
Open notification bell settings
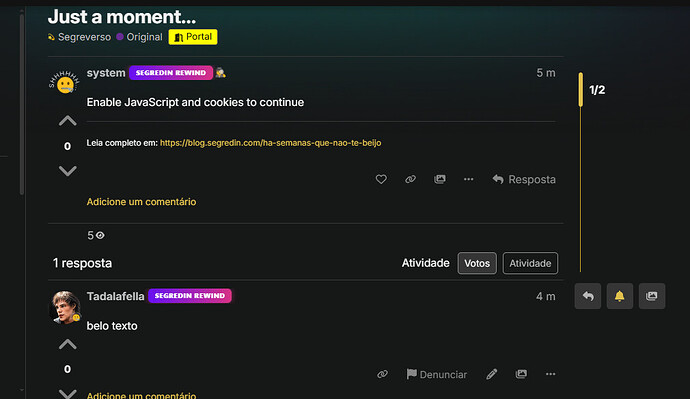[x=620, y=296]
